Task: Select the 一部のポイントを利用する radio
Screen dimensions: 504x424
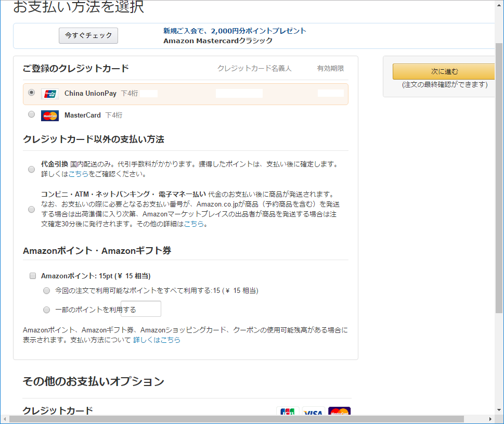Action: 47,310
